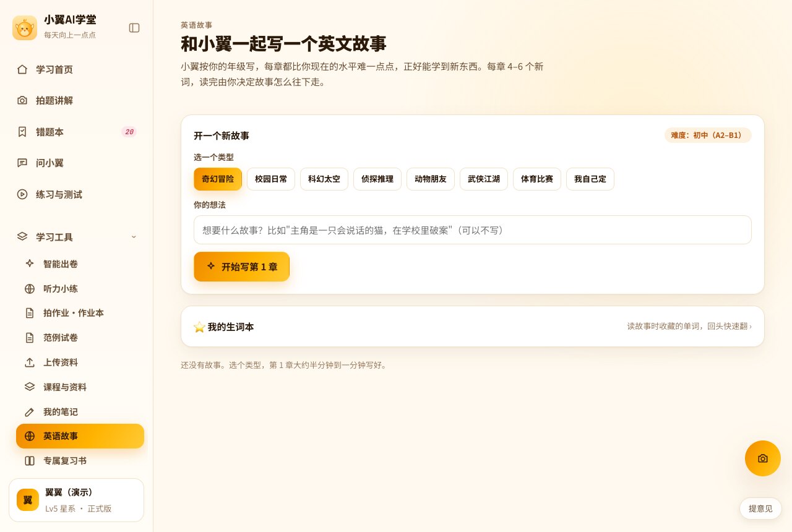Click the chat icon beside 问小翼
The height and width of the screenshot is (532, 792).
tap(22, 163)
